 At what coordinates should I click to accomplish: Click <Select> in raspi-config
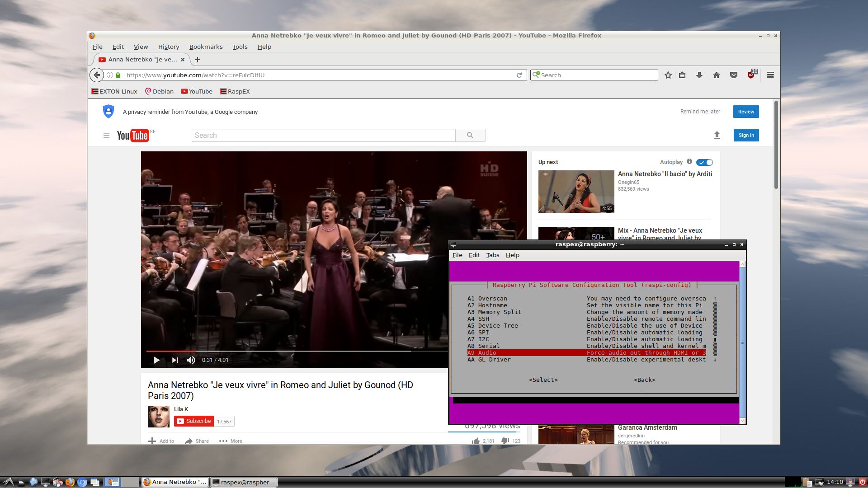[x=543, y=380]
